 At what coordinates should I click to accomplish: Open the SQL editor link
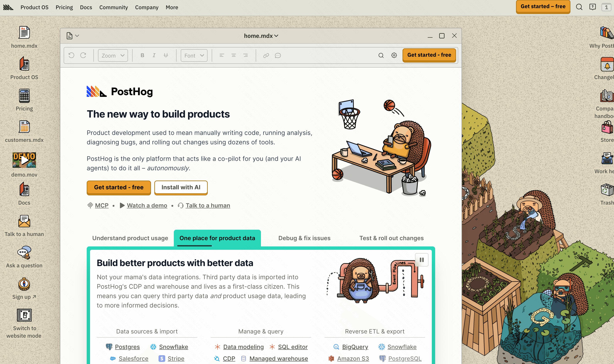coord(293,347)
